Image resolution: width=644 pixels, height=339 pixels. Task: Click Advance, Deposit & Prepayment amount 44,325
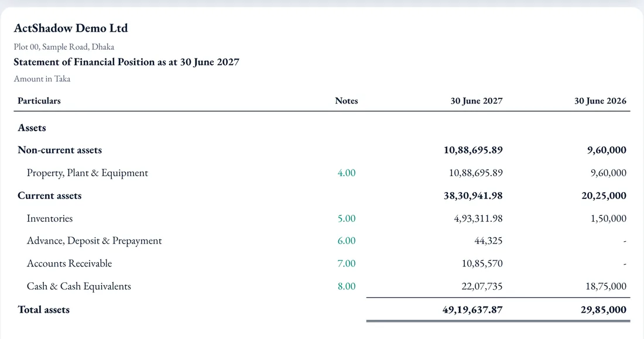[x=488, y=241]
